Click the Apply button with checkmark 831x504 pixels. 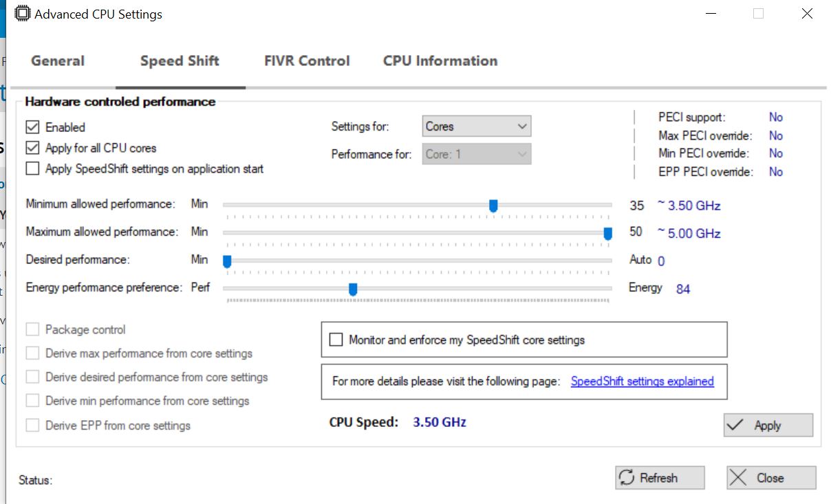768,425
